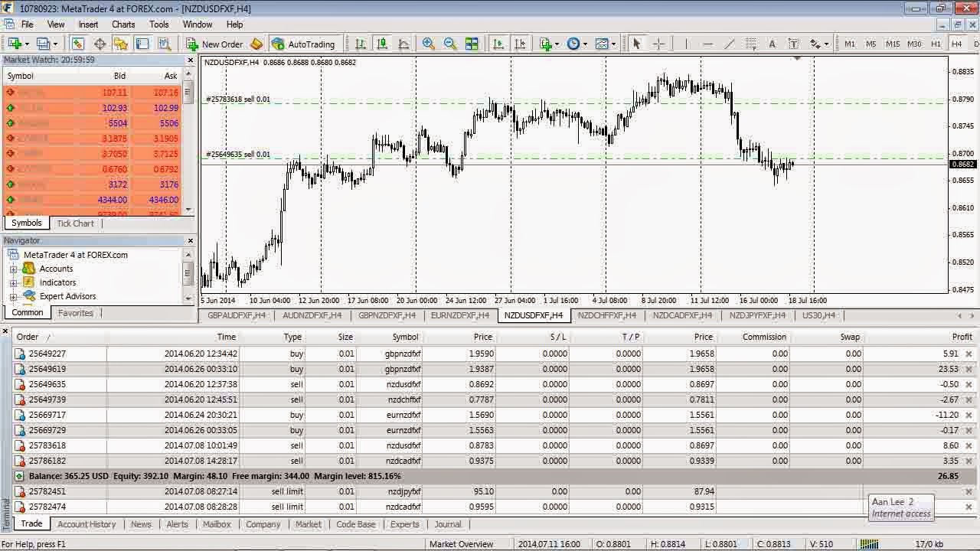The height and width of the screenshot is (551, 980).
Task: Zoom out on the chart
Action: point(450,44)
